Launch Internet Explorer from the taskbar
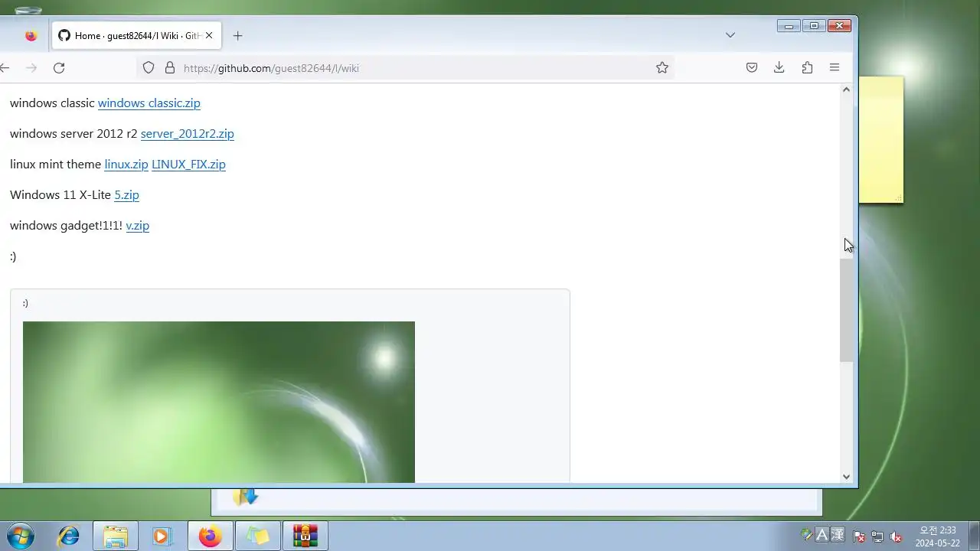Viewport: 980px width, 551px height. 69,536
